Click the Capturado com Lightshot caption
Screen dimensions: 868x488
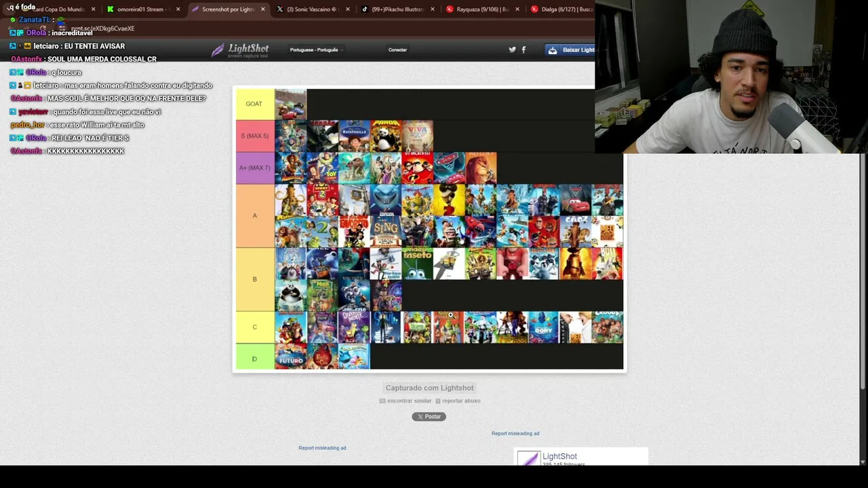[429, 388]
